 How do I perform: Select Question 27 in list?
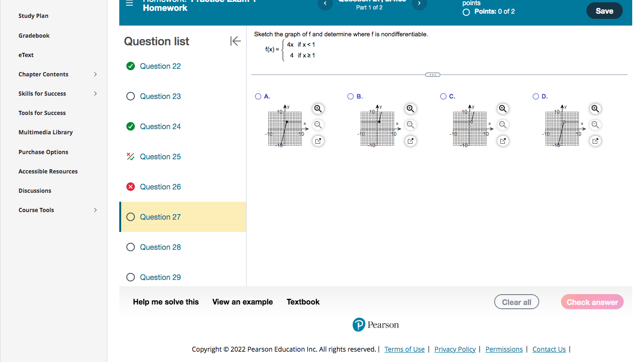[x=183, y=217]
